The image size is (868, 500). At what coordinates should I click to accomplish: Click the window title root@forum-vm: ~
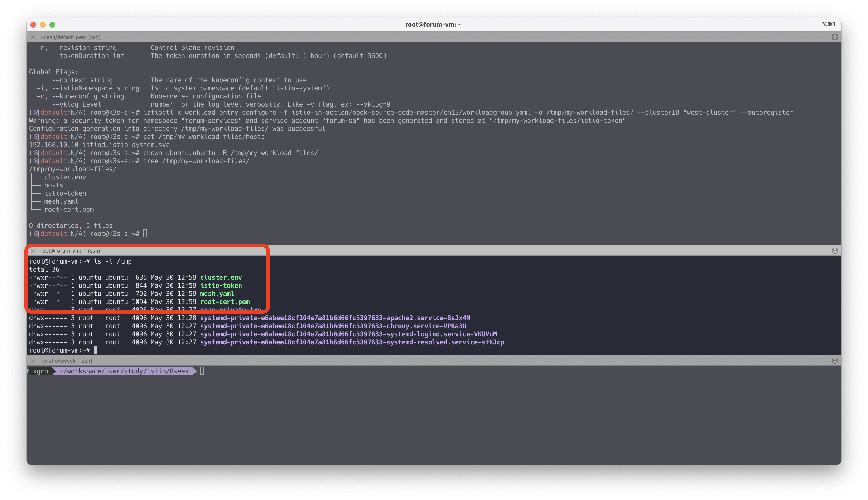click(434, 25)
